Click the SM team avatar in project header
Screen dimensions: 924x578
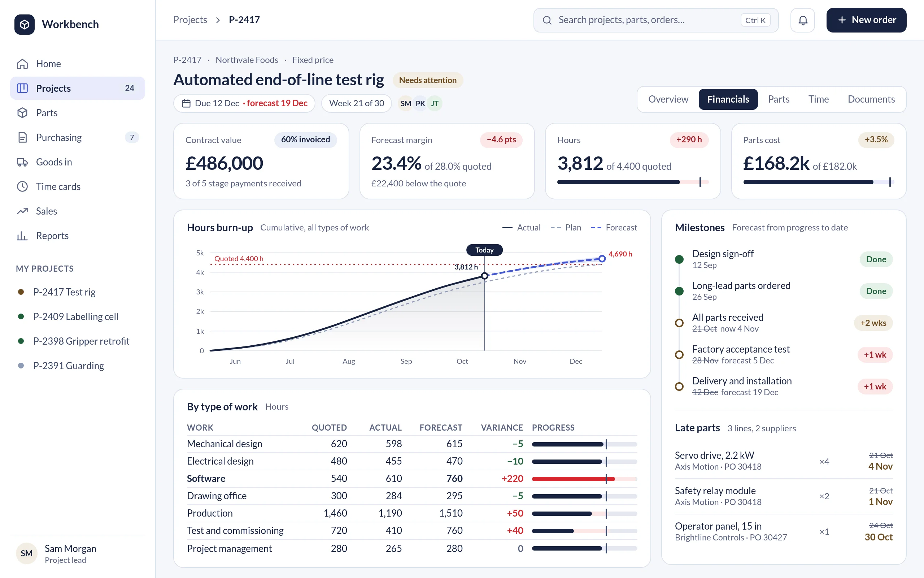click(405, 103)
